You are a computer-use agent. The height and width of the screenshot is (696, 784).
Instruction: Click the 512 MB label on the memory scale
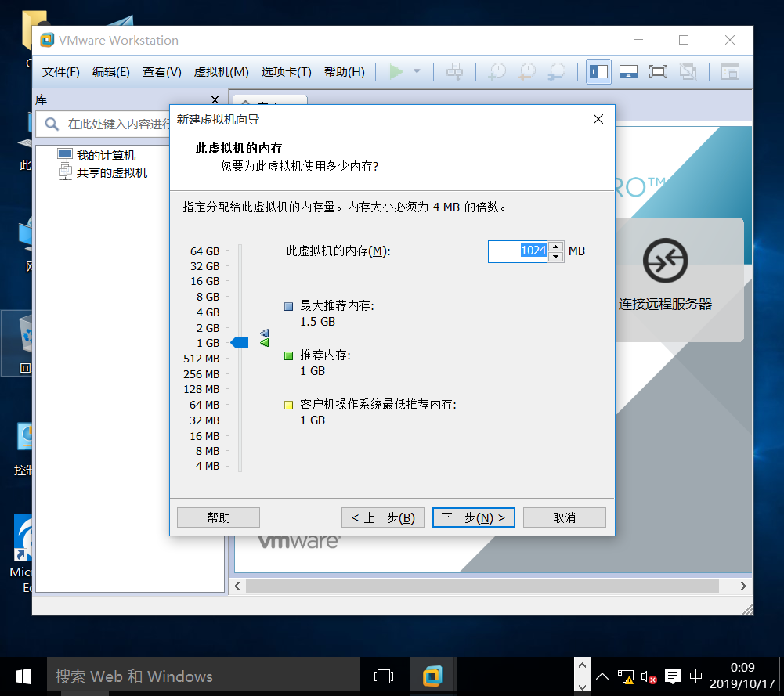click(201, 359)
